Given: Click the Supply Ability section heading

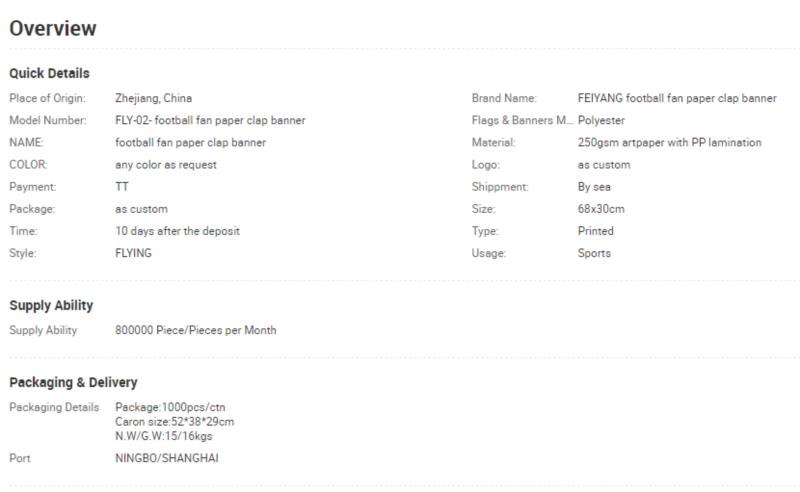Looking at the screenshot, I should click(x=51, y=306).
